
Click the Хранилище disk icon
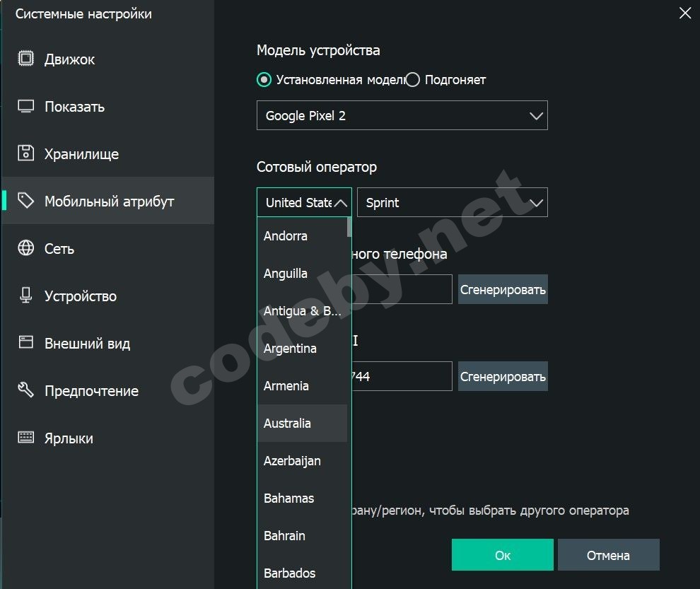26,153
